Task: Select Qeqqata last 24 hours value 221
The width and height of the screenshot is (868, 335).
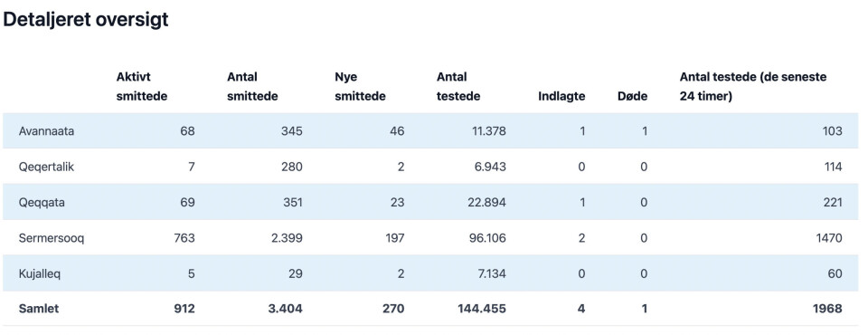Action: (833, 203)
